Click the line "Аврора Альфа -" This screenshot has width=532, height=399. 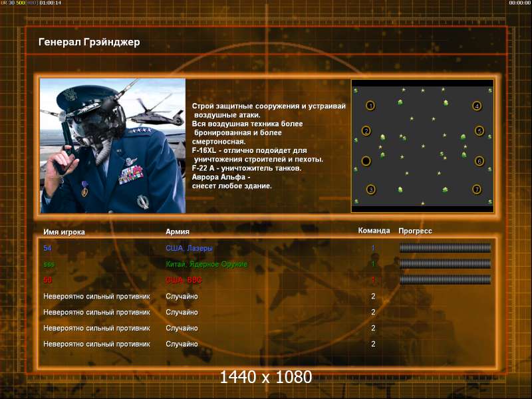click(221, 177)
